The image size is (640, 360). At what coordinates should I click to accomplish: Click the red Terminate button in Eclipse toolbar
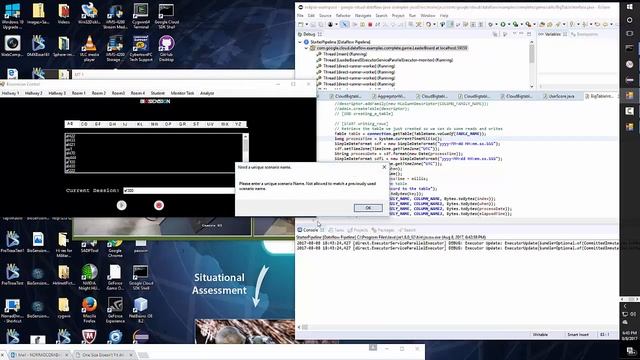click(x=370, y=24)
